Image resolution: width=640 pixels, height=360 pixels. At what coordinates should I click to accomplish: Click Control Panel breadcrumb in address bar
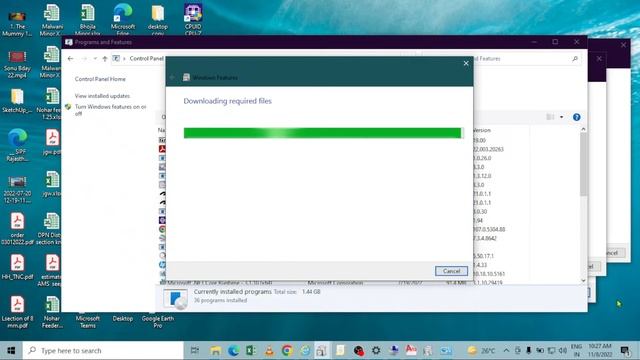point(146,59)
